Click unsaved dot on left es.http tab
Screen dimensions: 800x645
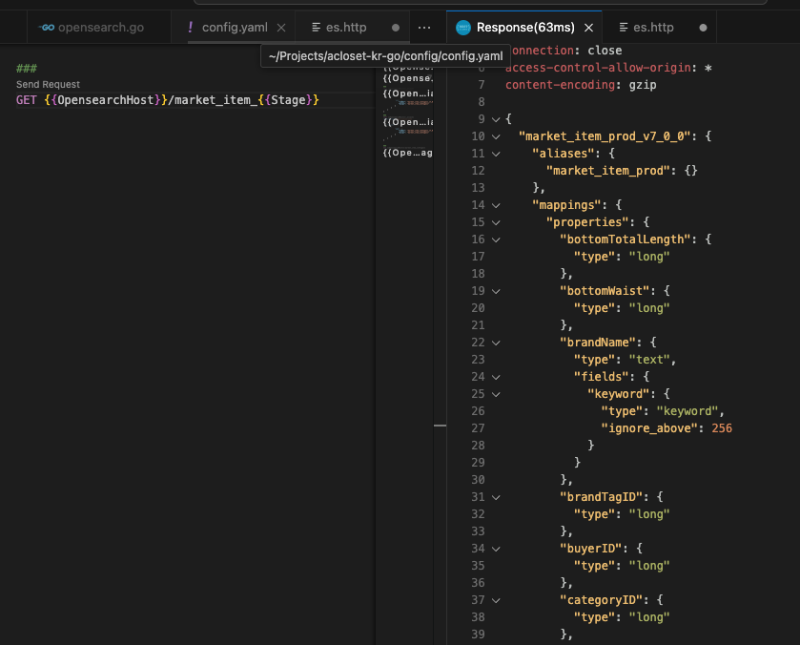pos(396,28)
